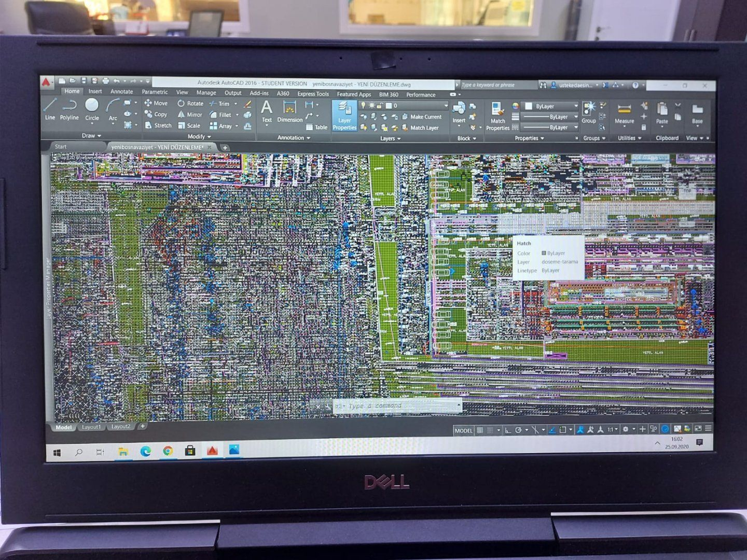Switch to the Express Tools tab
This screenshot has height=560, width=747.
[x=313, y=94]
